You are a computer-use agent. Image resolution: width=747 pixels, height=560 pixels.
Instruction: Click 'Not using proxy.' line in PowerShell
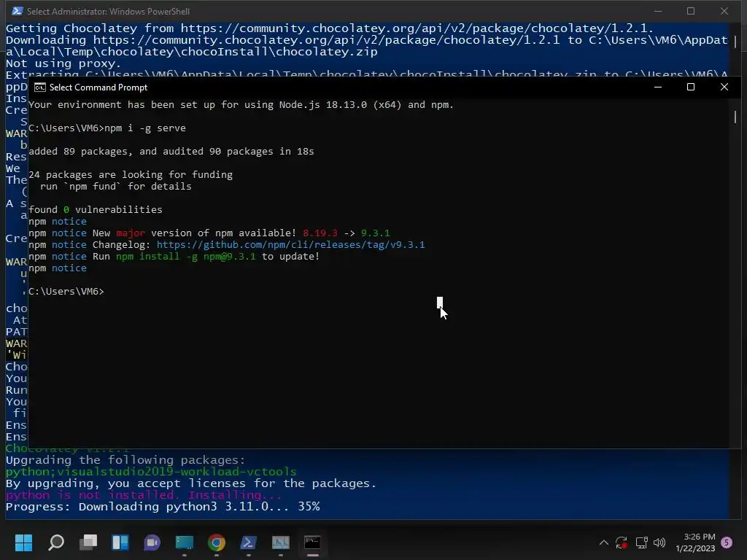[x=63, y=63]
